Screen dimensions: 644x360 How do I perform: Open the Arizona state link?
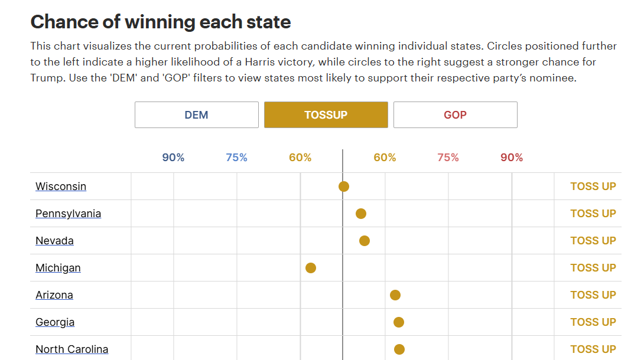pyautogui.click(x=54, y=295)
